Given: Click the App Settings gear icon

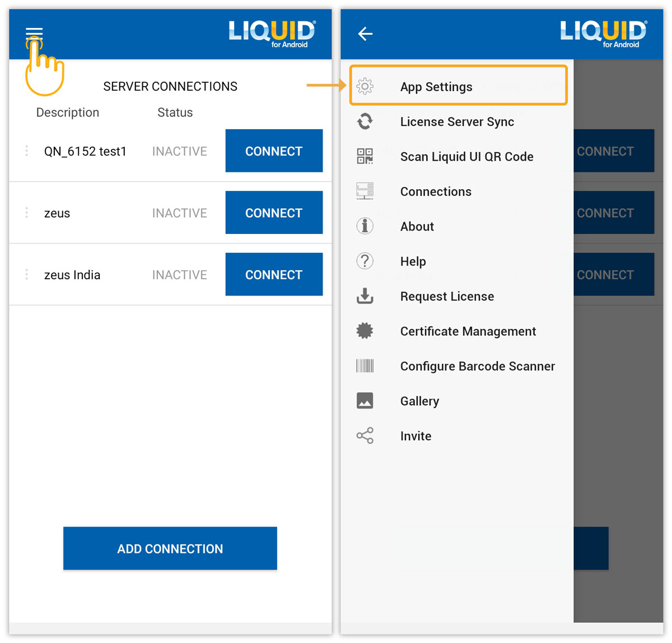Looking at the screenshot, I should pos(365,86).
